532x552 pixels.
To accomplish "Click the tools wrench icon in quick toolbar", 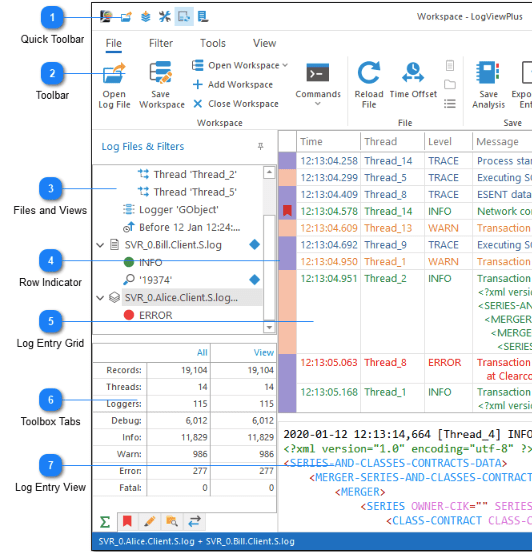I will coord(164,17).
